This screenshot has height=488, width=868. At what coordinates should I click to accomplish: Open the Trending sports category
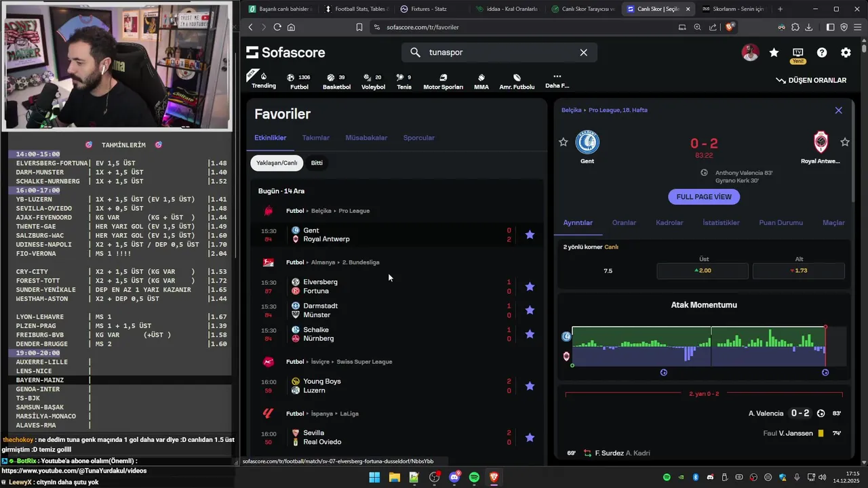(264, 80)
